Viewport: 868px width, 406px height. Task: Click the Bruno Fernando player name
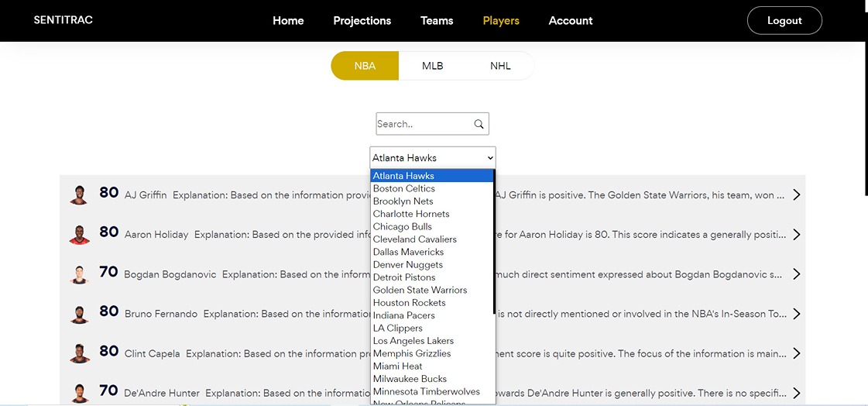click(161, 314)
